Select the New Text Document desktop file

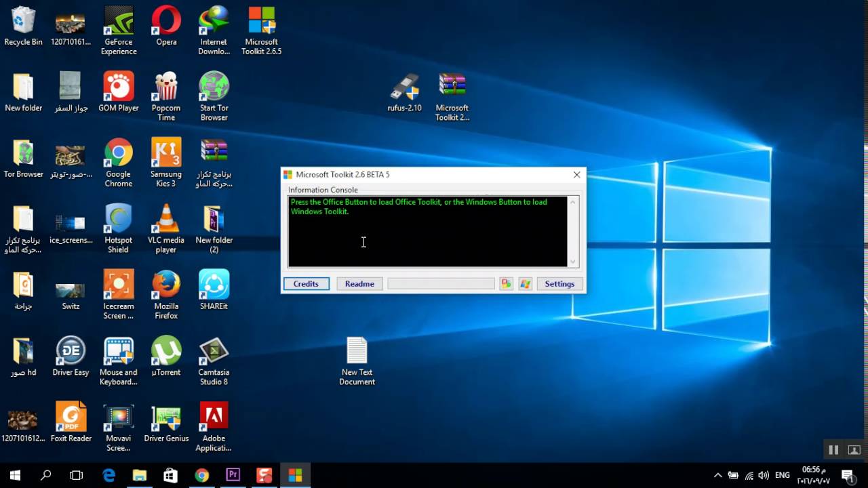(x=357, y=361)
